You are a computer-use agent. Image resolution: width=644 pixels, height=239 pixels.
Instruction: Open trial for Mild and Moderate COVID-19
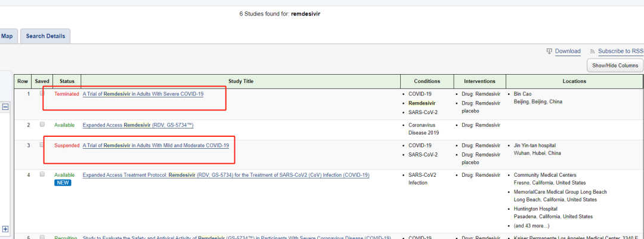click(x=156, y=146)
